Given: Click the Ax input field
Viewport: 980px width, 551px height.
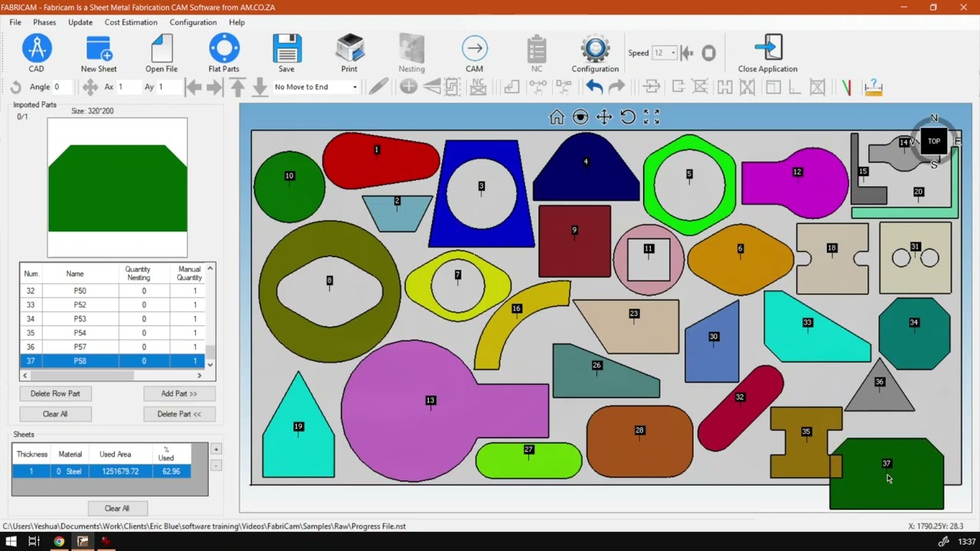Looking at the screenshot, I should (127, 87).
